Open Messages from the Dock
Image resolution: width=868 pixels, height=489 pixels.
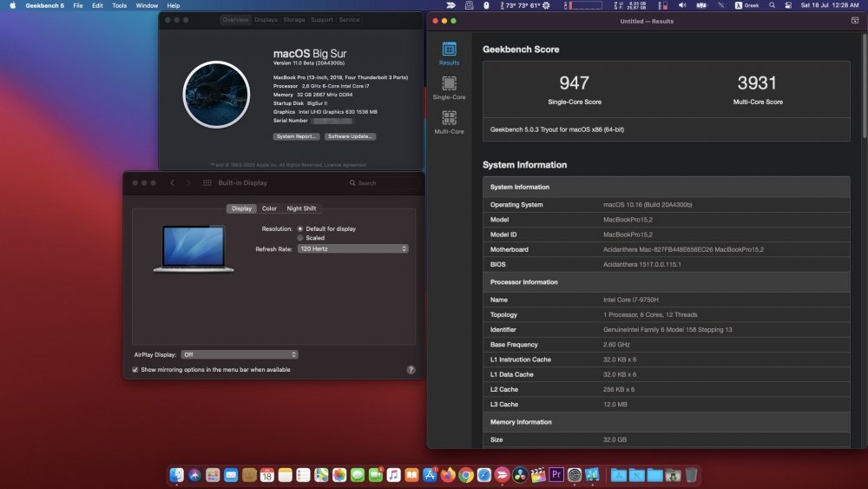click(x=358, y=475)
